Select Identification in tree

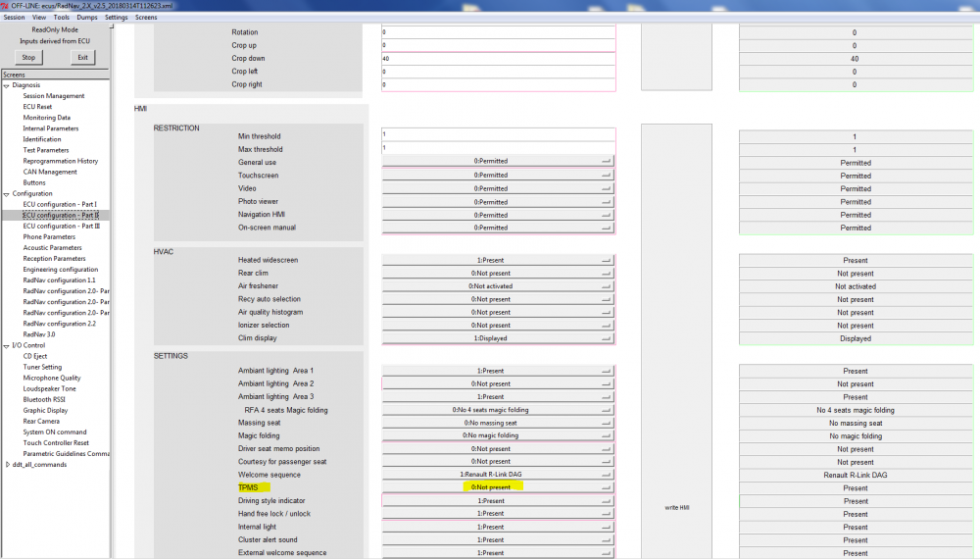click(x=42, y=139)
